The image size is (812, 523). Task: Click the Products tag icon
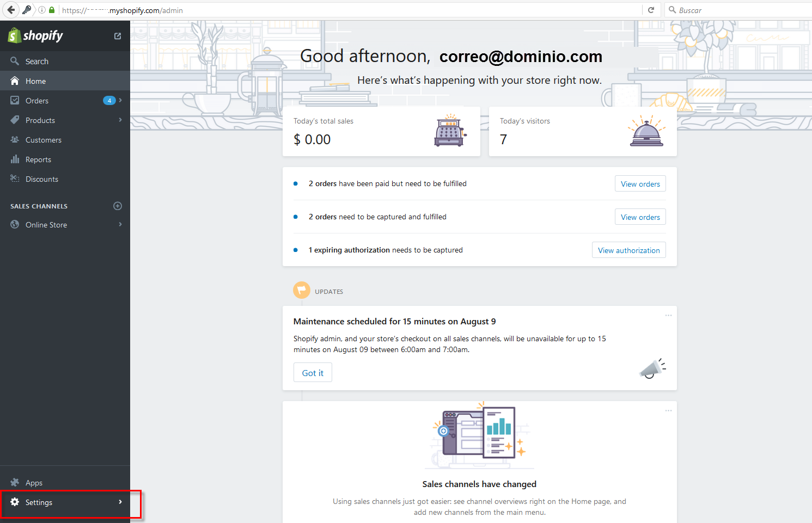tap(15, 120)
